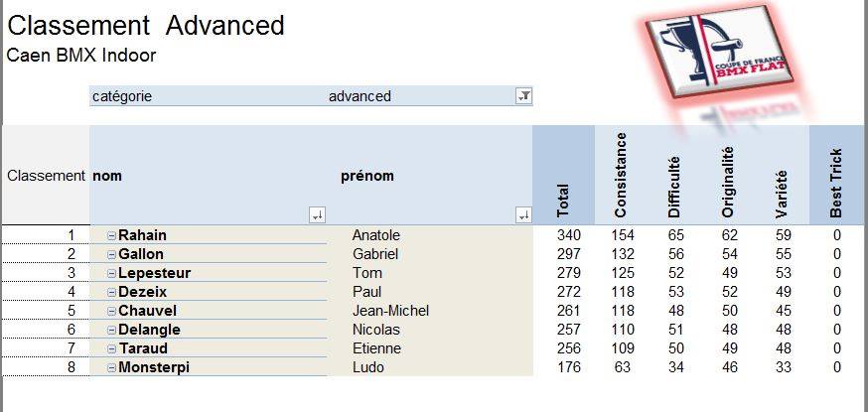Select the Consistance column header
Image resolution: width=868 pixels, height=412 pixels.
621,176
